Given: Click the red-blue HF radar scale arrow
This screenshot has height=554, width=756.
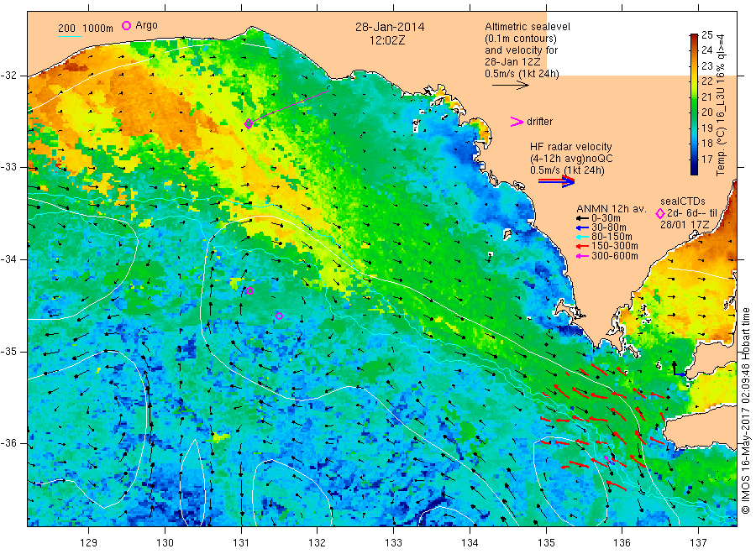Looking at the screenshot, I should 557,181.
